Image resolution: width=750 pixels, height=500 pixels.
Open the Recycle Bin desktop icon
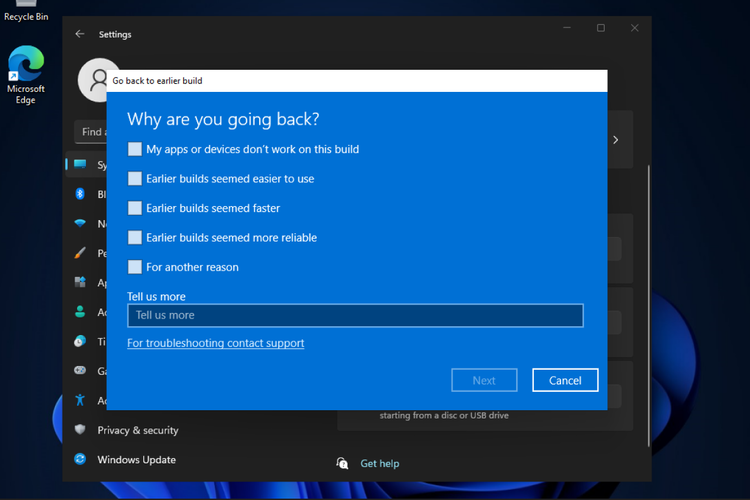coord(26,11)
